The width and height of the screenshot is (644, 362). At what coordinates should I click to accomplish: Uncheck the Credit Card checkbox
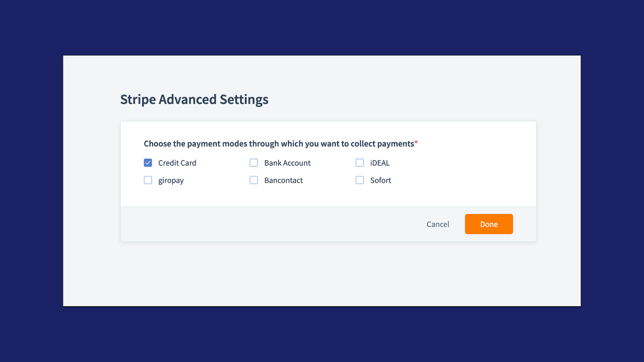pyautogui.click(x=148, y=163)
